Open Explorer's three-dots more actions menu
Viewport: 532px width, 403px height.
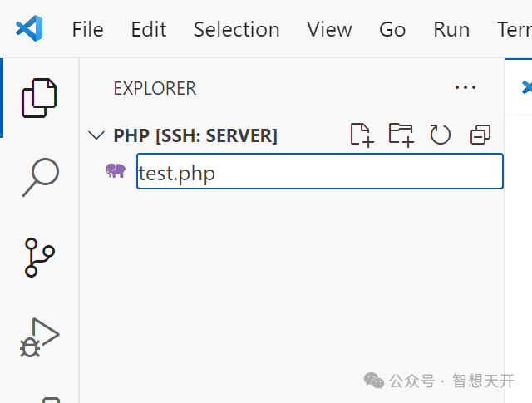coord(465,87)
